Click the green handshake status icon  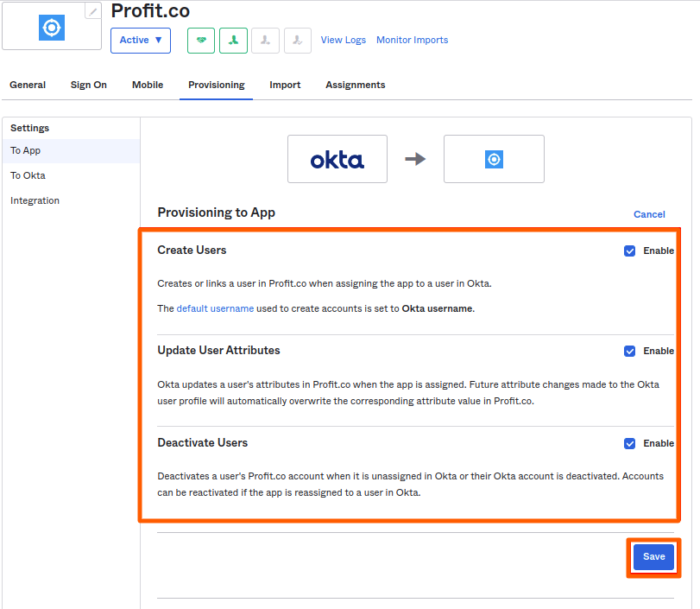201,41
